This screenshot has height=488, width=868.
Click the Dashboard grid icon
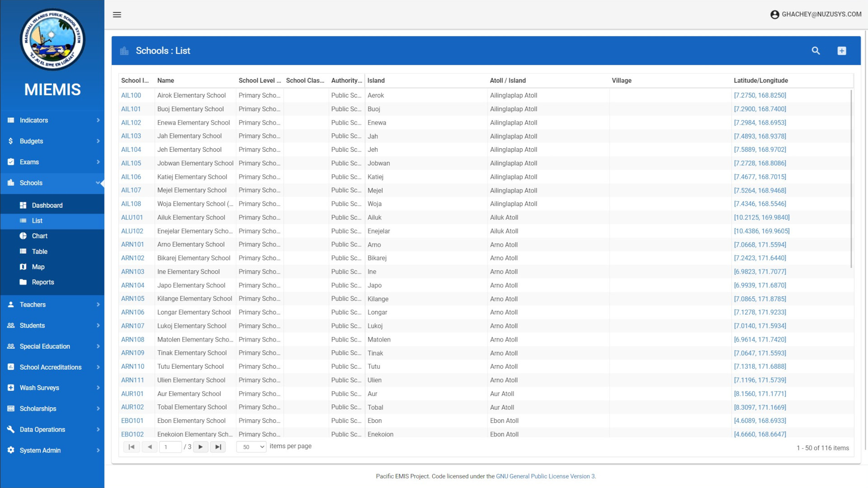tap(23, 205)
